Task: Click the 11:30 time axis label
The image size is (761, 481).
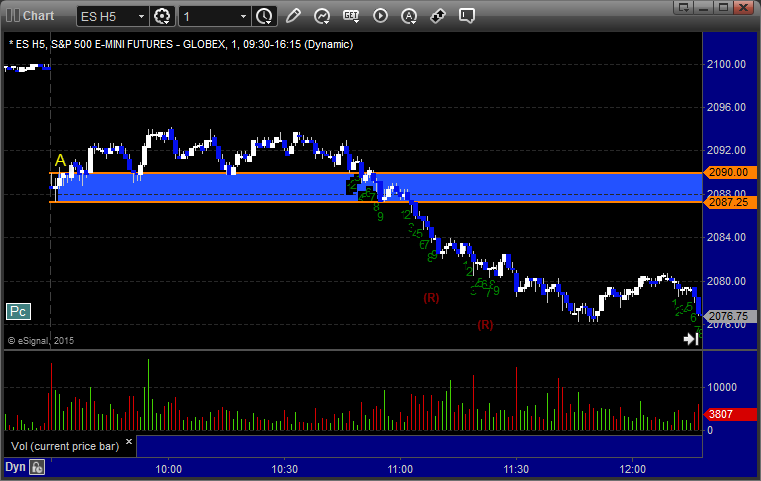Action: click(x=516, y=469)
